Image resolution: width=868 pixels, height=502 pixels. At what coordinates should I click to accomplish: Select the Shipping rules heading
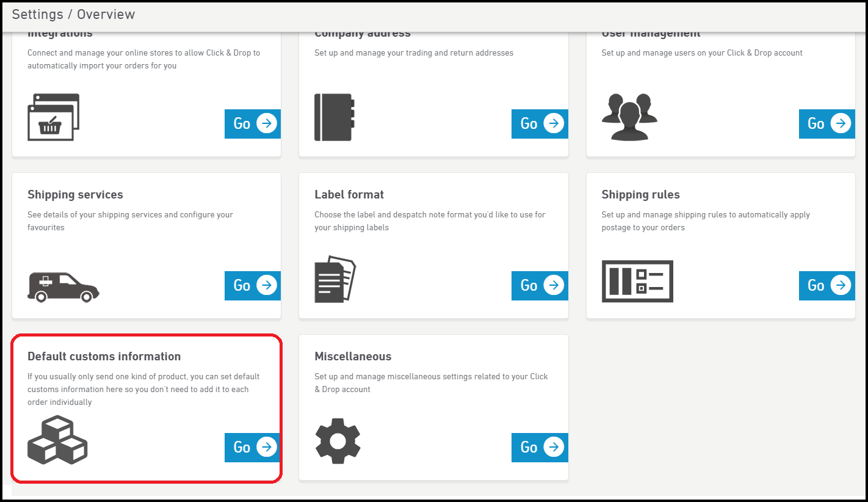click(640, 195)
